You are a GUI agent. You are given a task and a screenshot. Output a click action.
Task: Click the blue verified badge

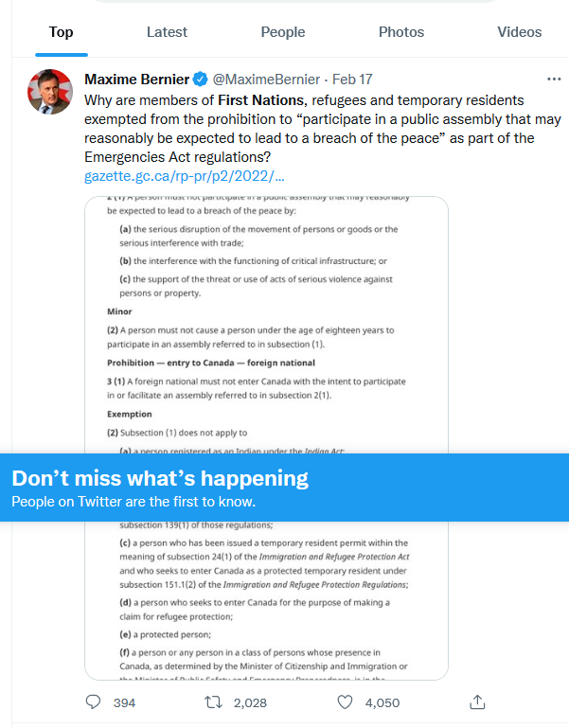tap(200, 80)
